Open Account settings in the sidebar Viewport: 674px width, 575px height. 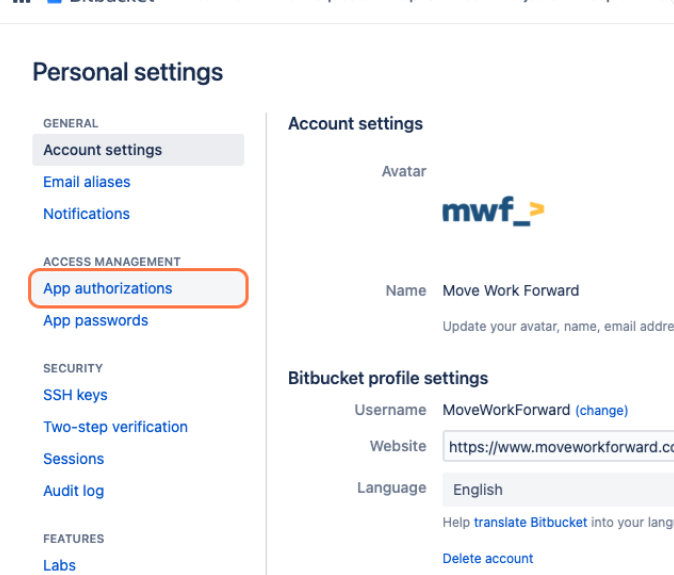(102, 150)
